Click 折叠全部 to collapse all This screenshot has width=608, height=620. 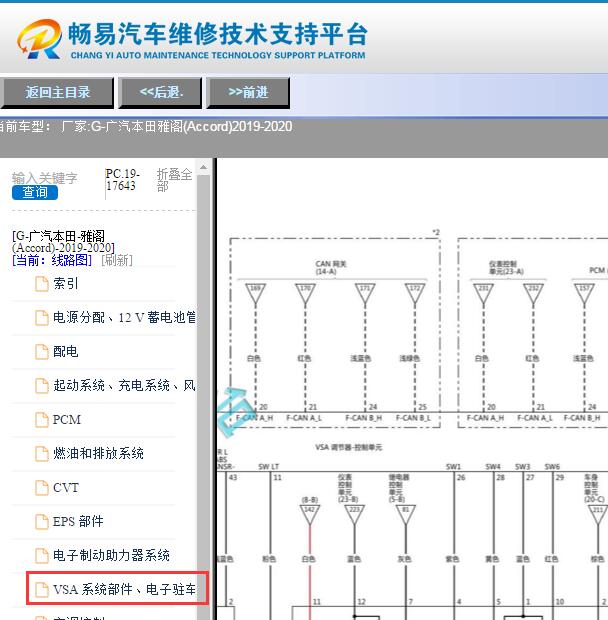[x=174, y=180]
